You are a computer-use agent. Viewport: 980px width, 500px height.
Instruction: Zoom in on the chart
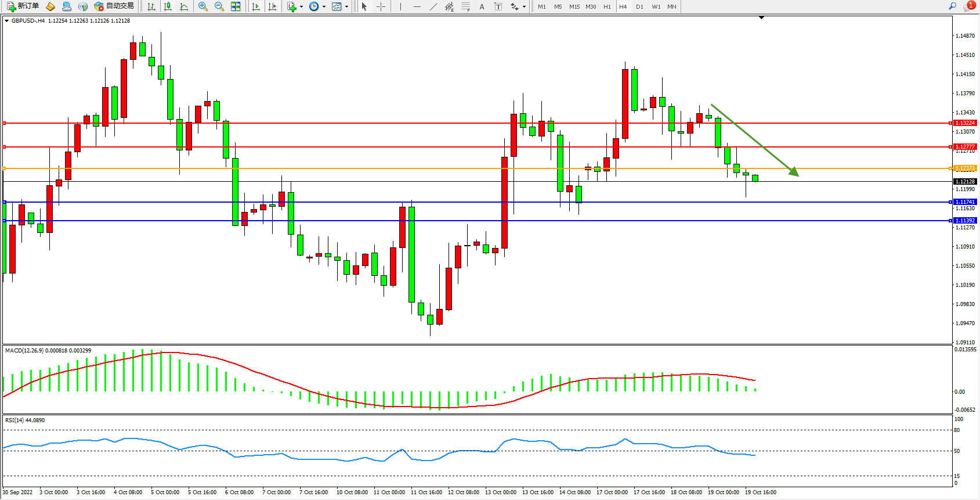[203, 6]
